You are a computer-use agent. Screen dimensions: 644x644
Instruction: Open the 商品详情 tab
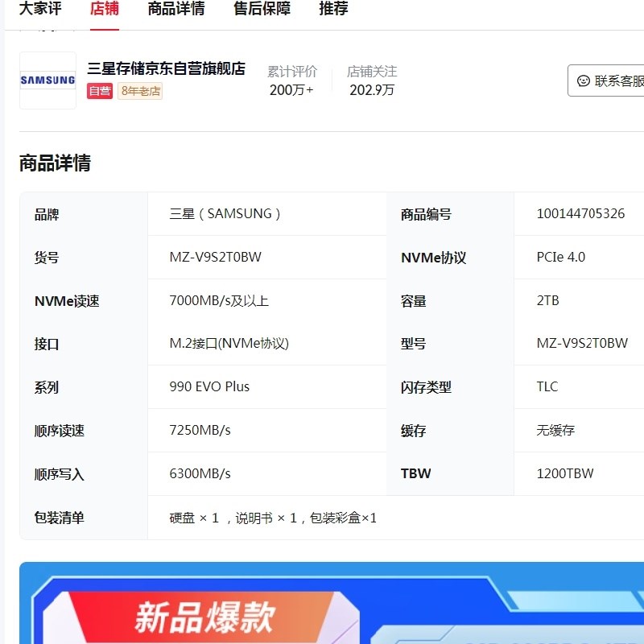click(176, 8)
